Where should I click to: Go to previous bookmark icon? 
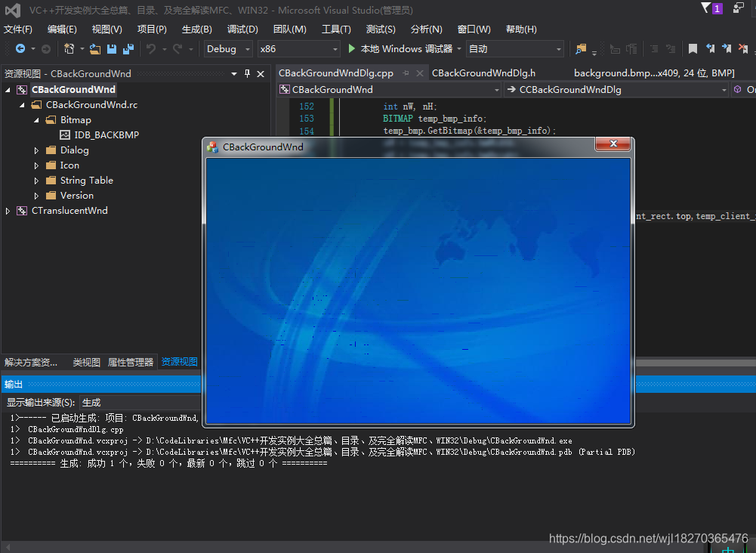click(710, 48)
